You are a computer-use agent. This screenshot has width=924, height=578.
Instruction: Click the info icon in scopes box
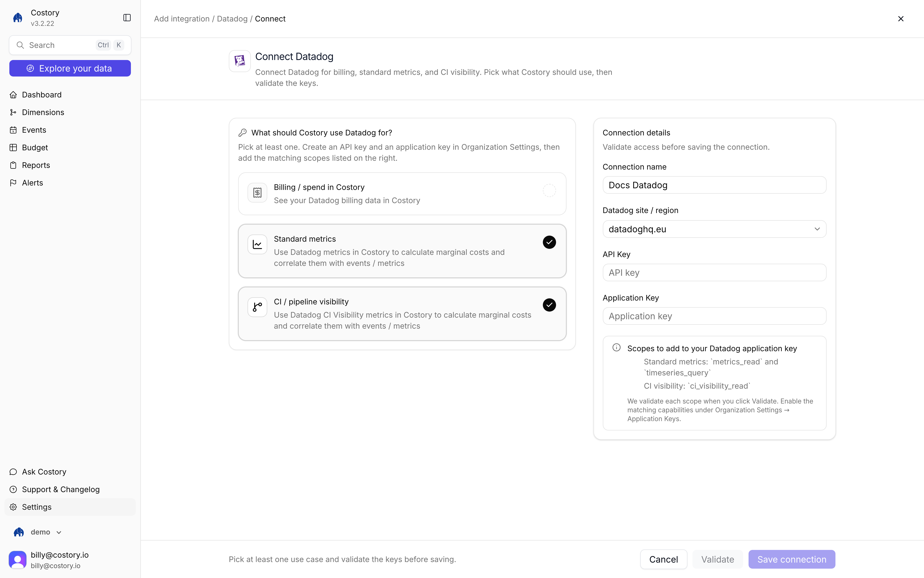[x=616, y=347]
